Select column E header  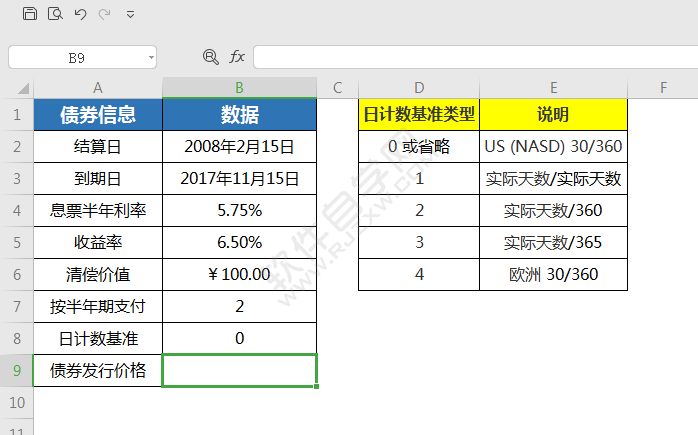coord(553,88)
